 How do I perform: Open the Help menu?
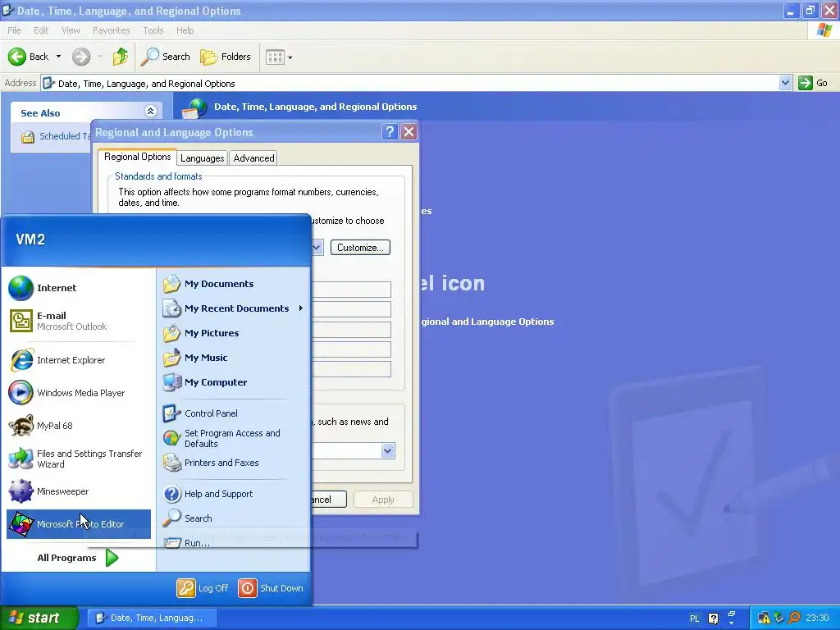click(185, 30)
